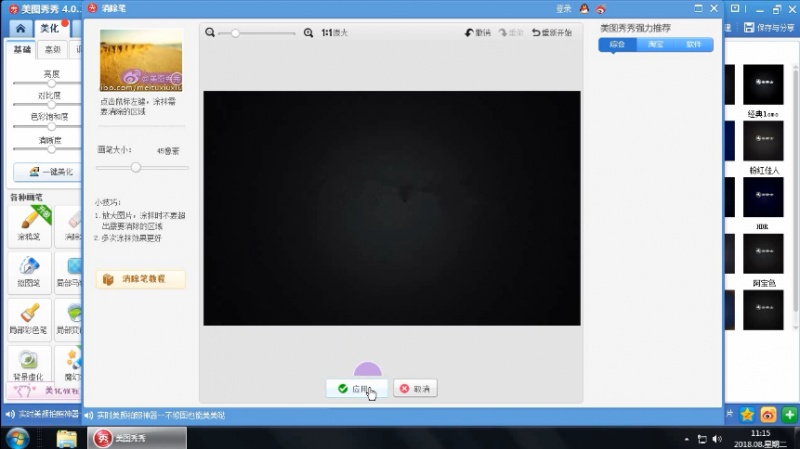Click the zoom in magnifier icon
Screen dimensions: 800x449
click(x=308, y=33)
